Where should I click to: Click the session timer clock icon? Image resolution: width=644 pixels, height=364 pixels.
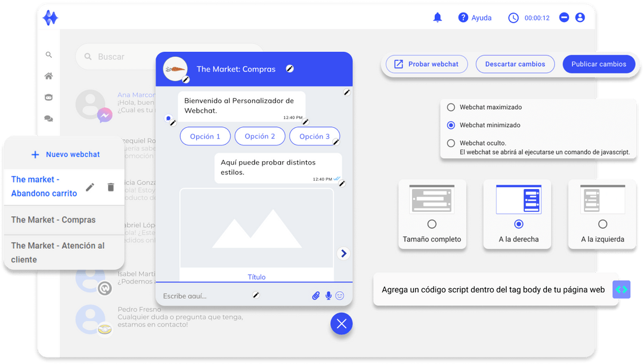click(513, 18)
